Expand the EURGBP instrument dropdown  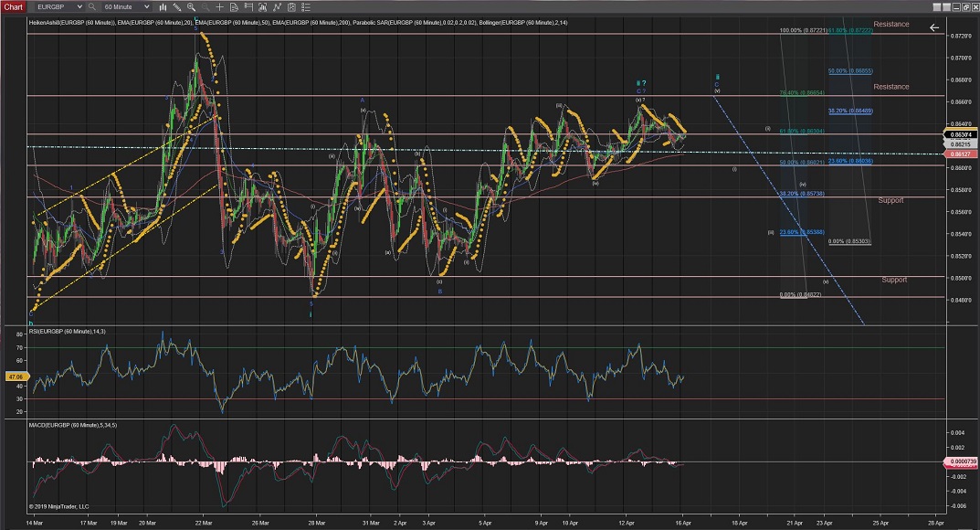(79, 6)
